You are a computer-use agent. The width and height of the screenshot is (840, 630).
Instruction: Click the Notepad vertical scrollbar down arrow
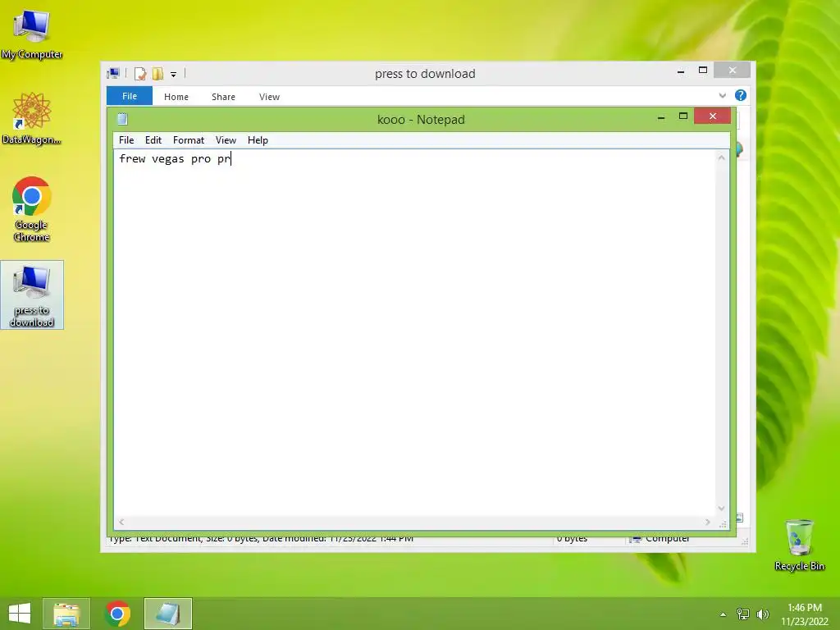click(x=722, y=509)
